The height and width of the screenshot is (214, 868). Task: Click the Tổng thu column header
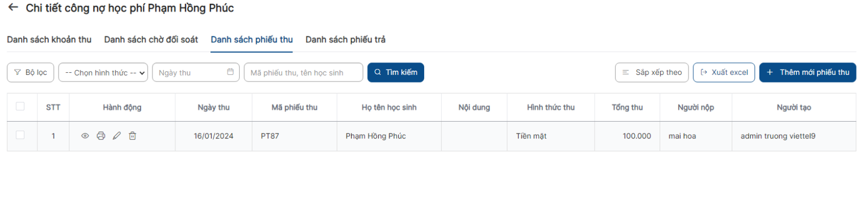627,108
